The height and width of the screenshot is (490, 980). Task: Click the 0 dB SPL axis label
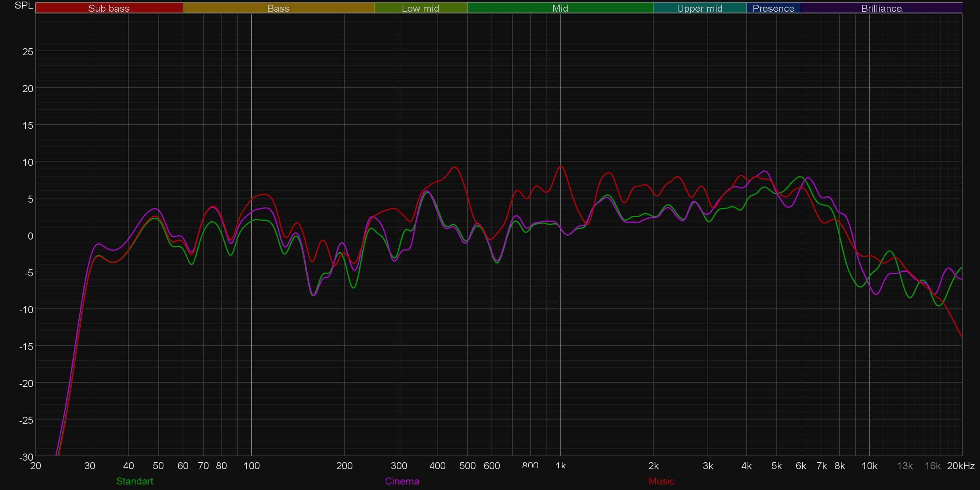pyautogui.click(x=30, y=236)
